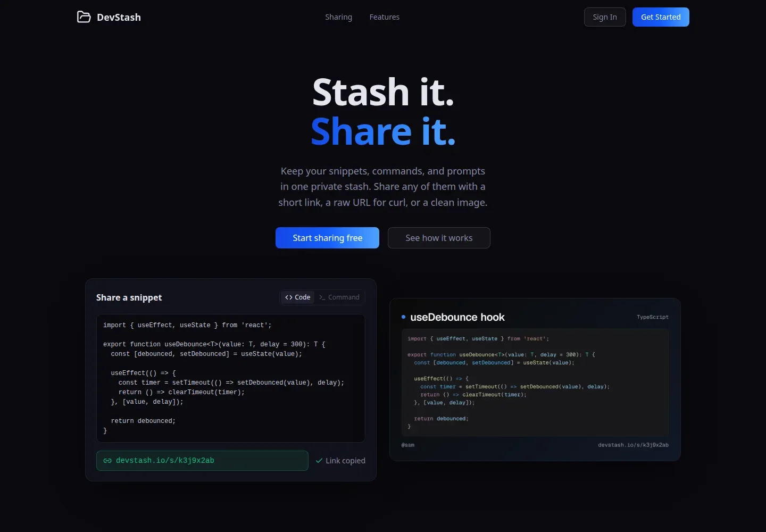Click the Get Started button
Screen dimensions: 766x532
661,17
